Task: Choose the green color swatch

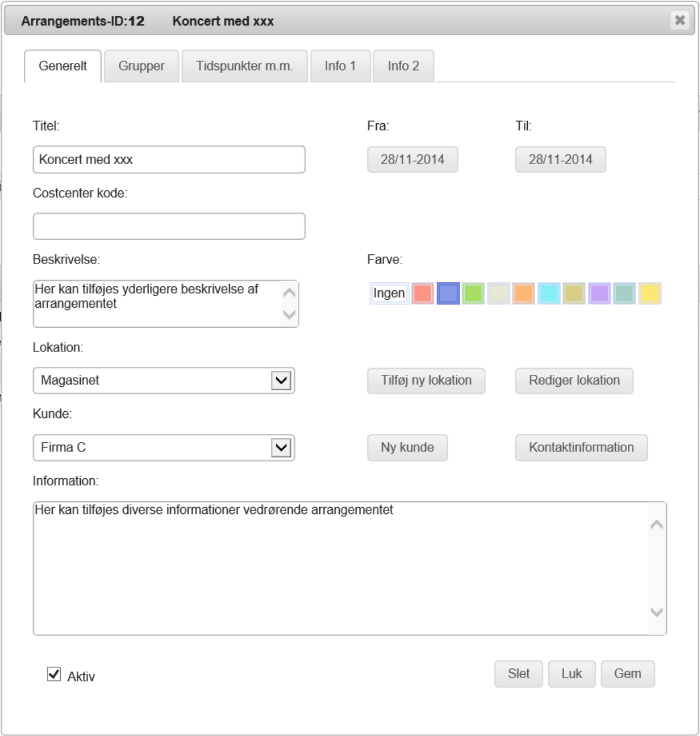Action: (x=473, y=294)
